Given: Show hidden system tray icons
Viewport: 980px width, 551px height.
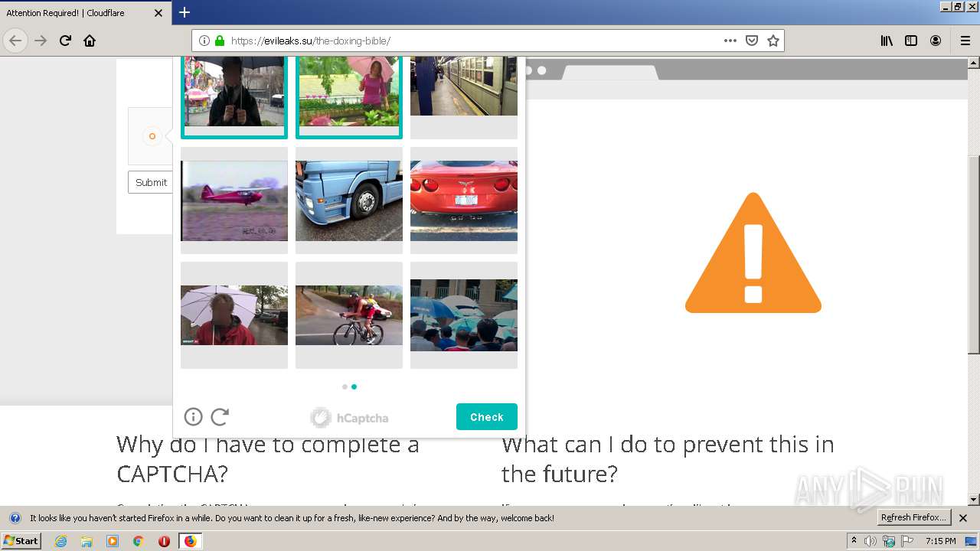Looking at the screenshot, I should pos(854,541).
